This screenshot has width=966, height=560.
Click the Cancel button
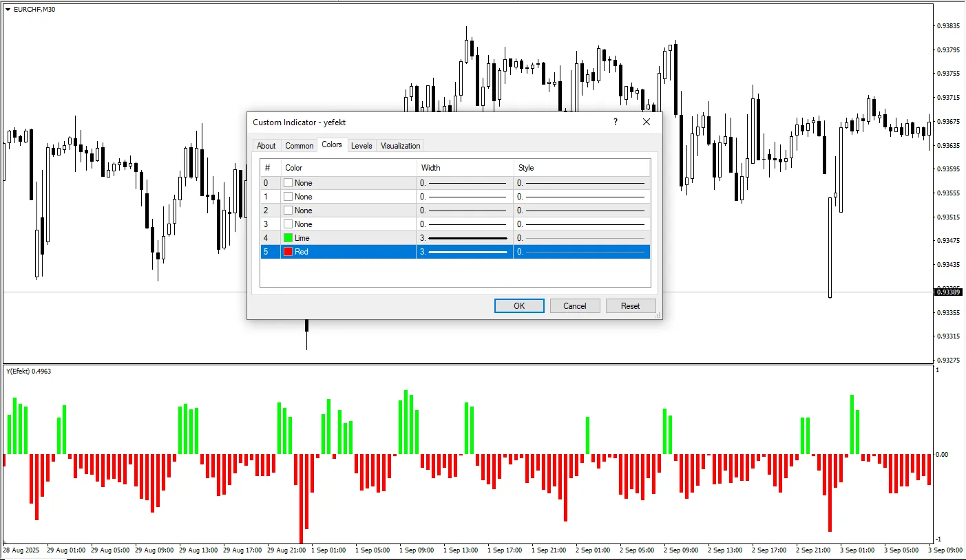[x=575, y=306]
